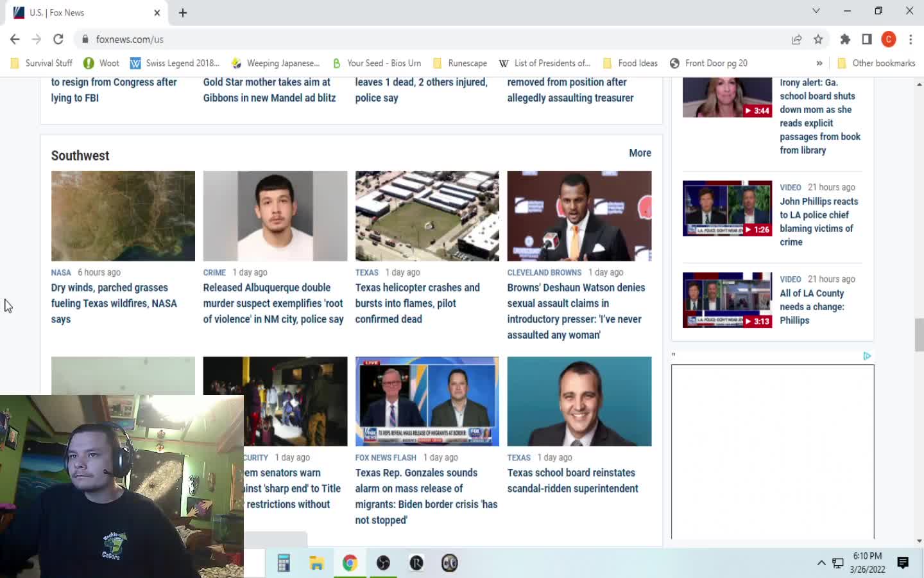Open the Other bookmarks folder
The width and height of the screenshot is (924, 578).
(877, 63)
